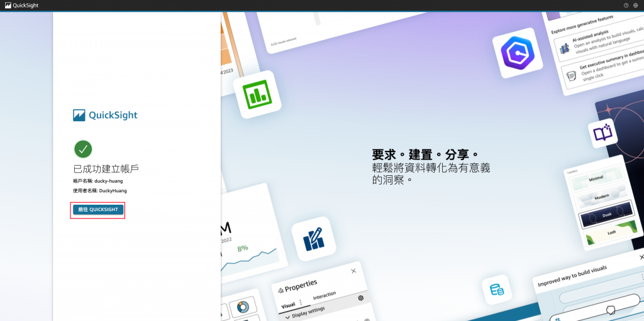Click the gear icon in the Properties panel
Viewport: 644px width, 321px height.
tap(361, 298)
